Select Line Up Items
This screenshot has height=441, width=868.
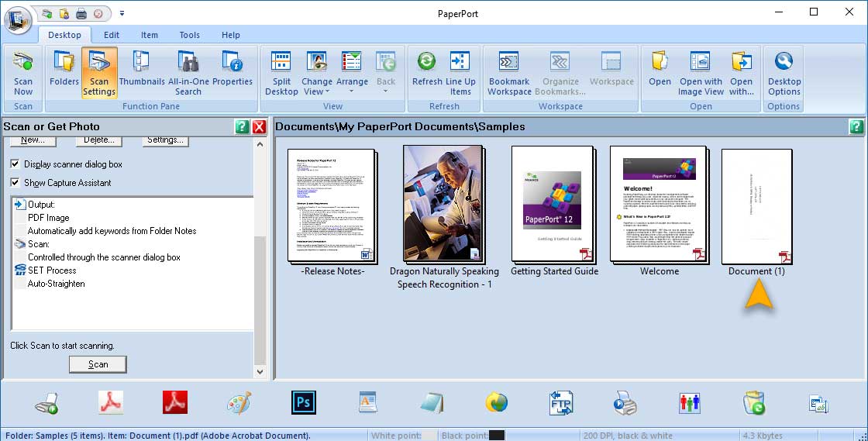click(460, 73)
